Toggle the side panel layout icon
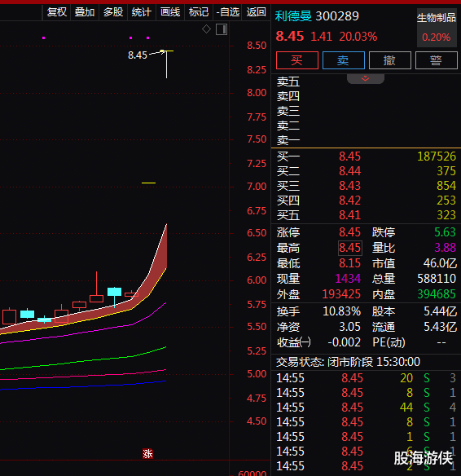The image size is (461, 476). tap(222, 29)
